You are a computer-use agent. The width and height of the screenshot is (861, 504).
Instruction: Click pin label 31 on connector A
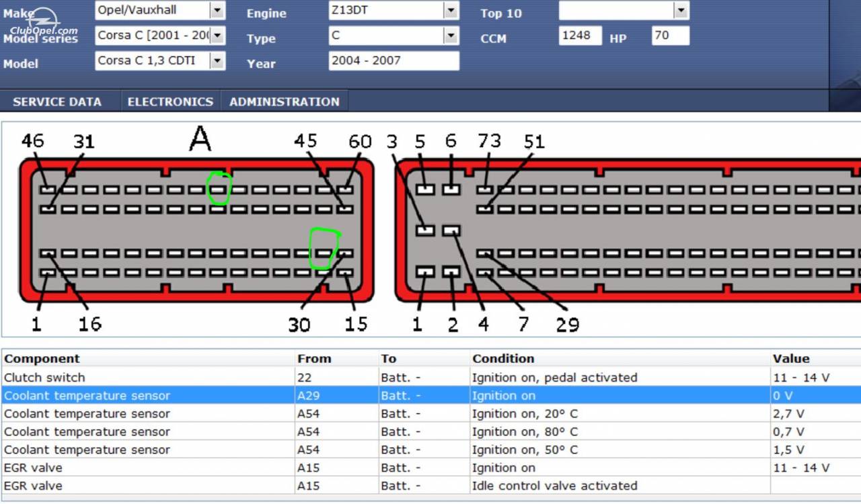[x=84, y=141]
